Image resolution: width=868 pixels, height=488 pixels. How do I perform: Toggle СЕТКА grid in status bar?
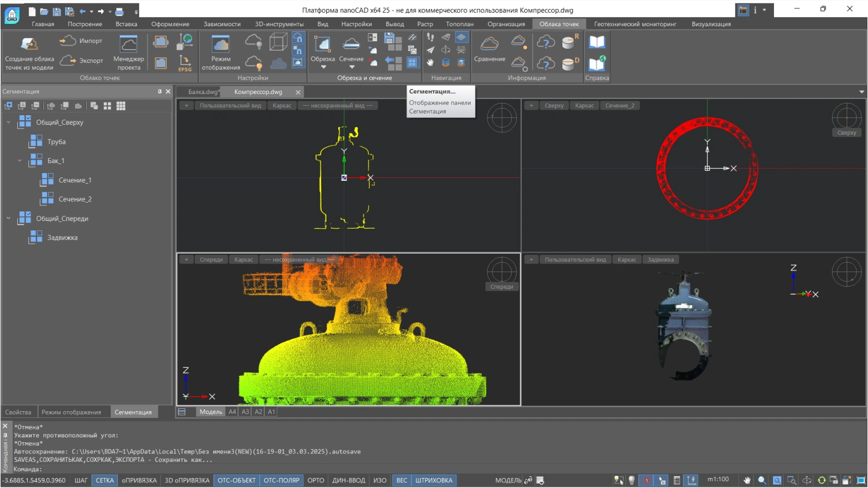tap(105, 480)
